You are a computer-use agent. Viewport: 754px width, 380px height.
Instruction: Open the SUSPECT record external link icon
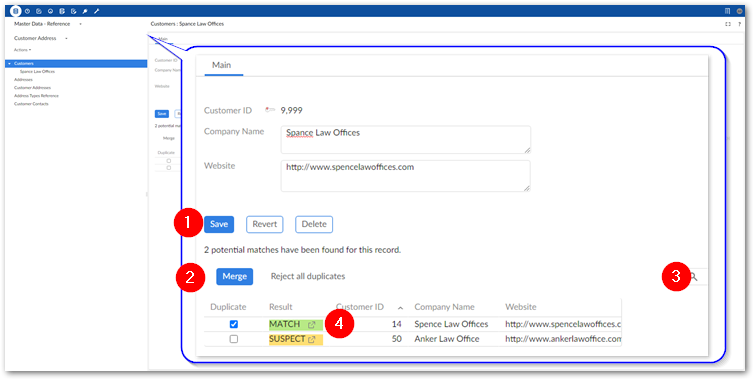point(312,340)
